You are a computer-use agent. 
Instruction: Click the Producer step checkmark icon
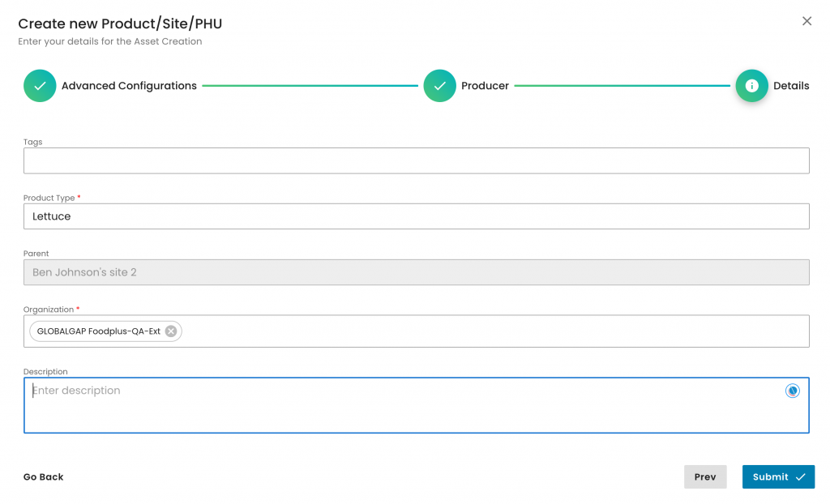tap(439, 86)
